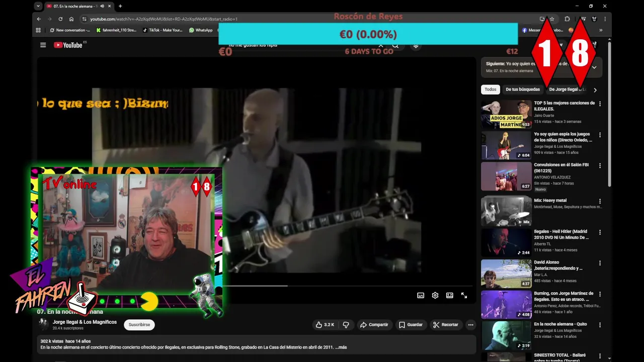Open Ilegales Madrid 2010 DVD video title

pos(561,234)
